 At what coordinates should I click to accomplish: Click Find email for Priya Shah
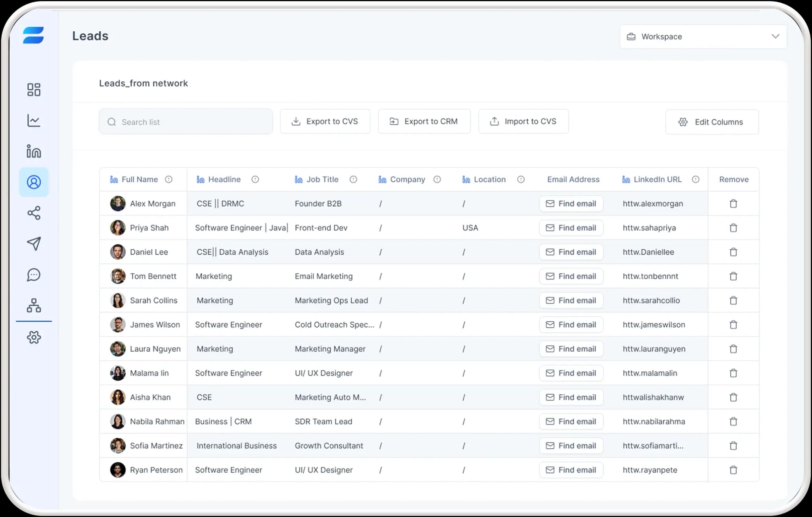click(571, 228)
